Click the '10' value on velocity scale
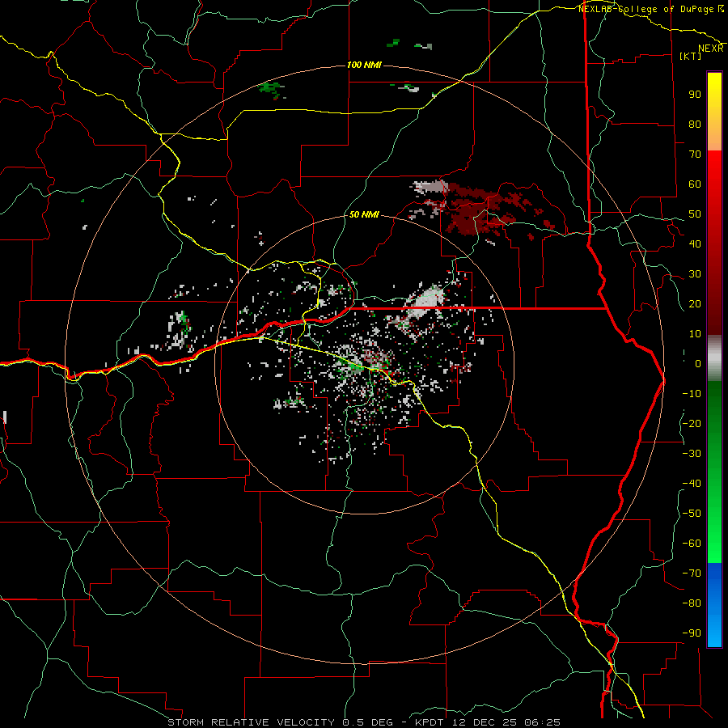This screenshot has width=728, height=728. pos(695,334)
